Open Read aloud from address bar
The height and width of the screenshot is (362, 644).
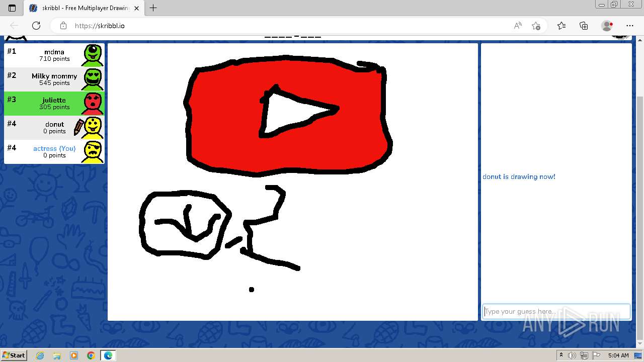click(517, 26)
